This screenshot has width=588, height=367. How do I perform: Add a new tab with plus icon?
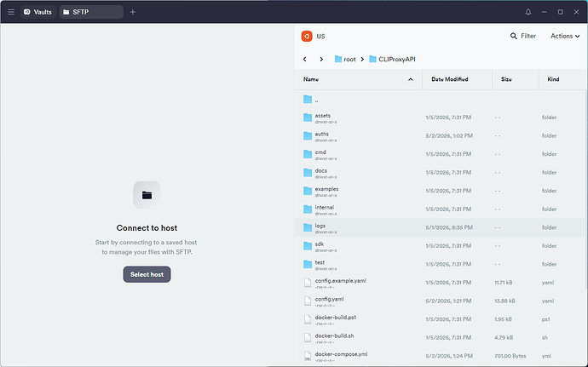pyautogui.click(x=132, y=12)
